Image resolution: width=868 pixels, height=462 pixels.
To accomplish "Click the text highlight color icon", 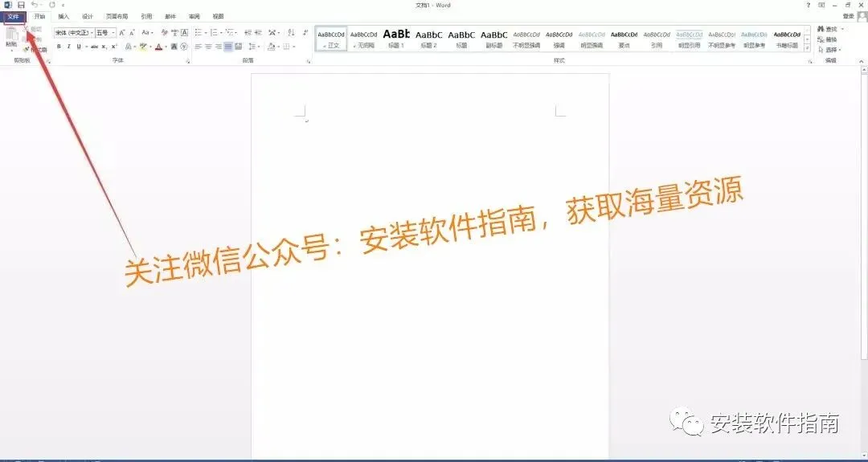I will tap(143, 47).
